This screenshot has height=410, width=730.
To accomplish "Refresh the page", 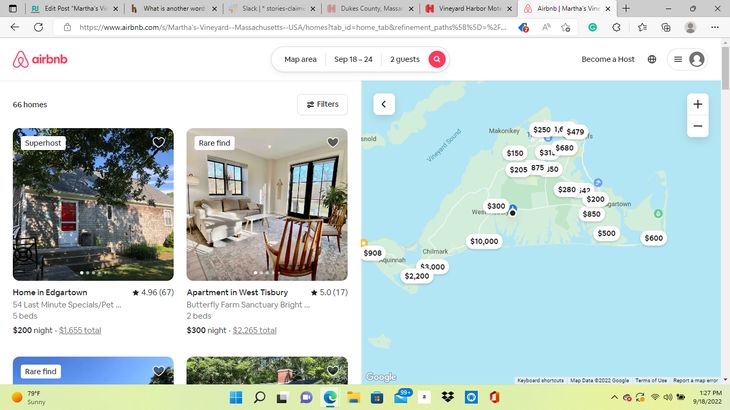I will point(38,27).
